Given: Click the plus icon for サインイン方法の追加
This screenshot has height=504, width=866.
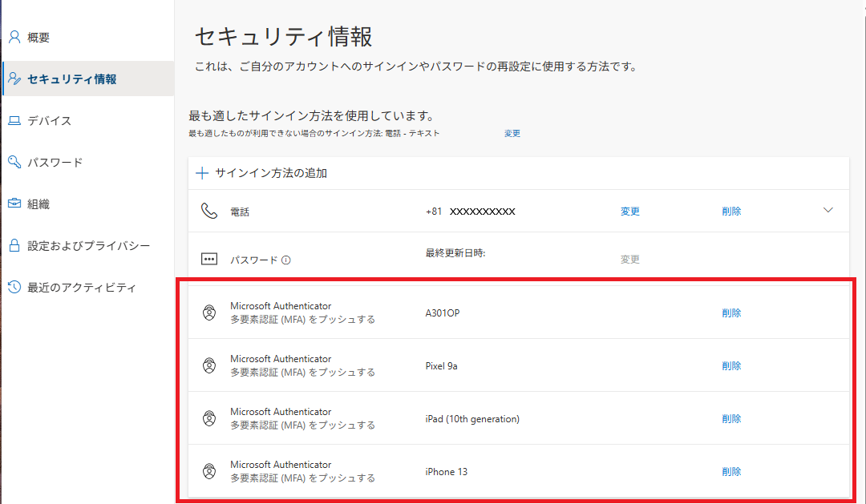Looking at the screenshot, I should point(202,173).
